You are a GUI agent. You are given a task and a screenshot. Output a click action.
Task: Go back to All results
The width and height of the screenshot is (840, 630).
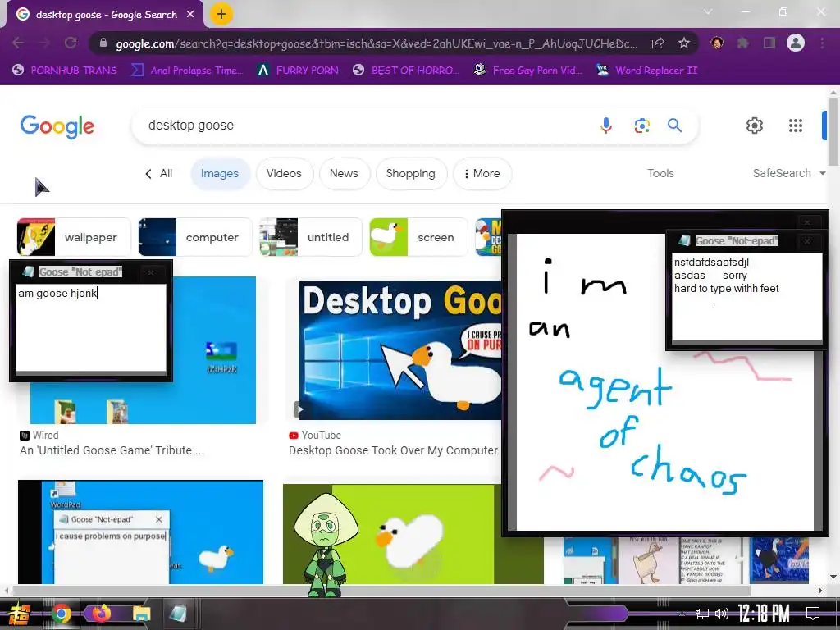coord(158,174)
